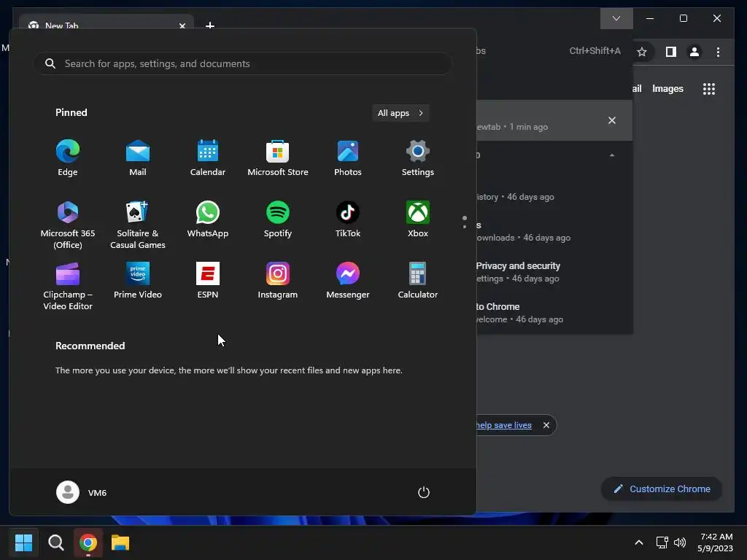Viewport: 747px width, 560px height.
Task: Open the Edge pinned app
Action: coord(68,158)
